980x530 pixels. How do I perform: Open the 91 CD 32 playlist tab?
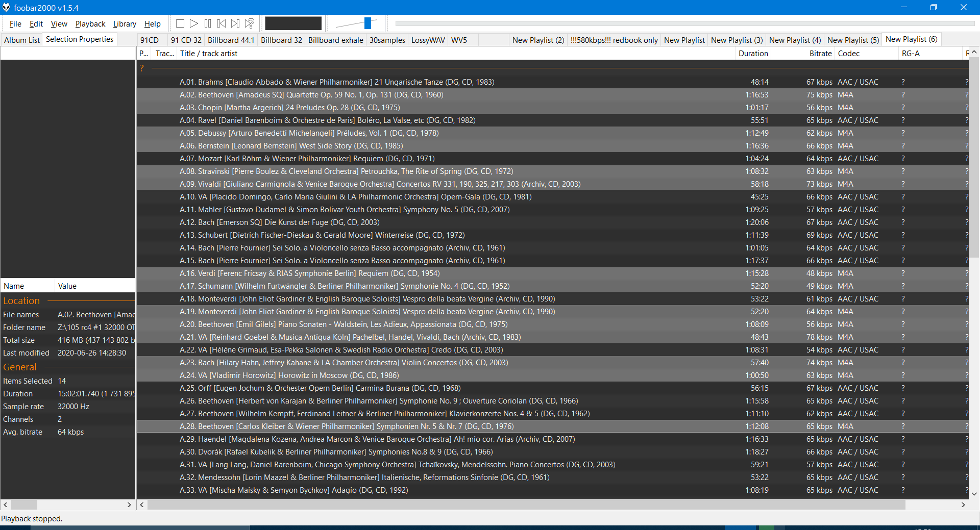[186, 40]
